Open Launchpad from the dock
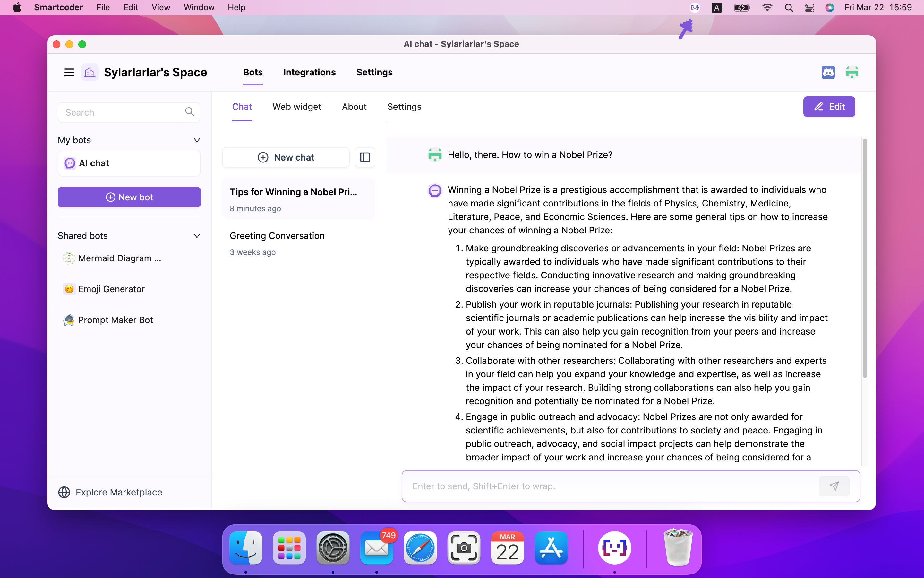The height and width of the screenshot is (578, 924). (x=289, y=548)
